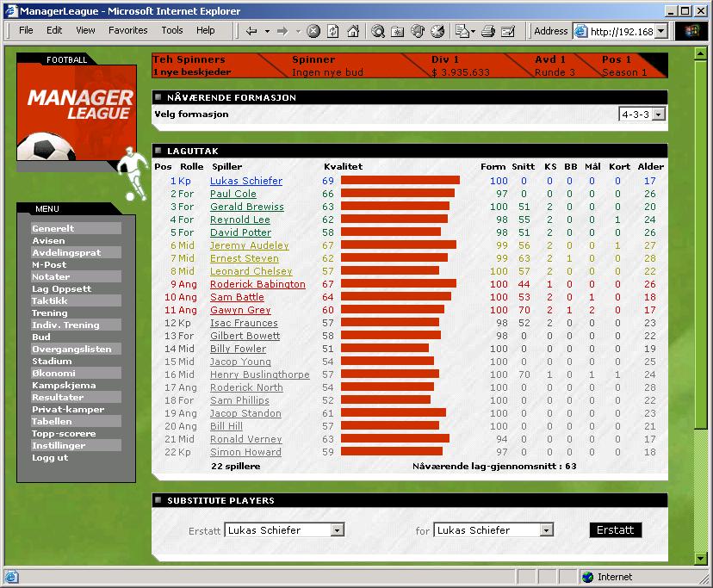Click the Mail toolbar icon
The image size is (713, 588).
point(462,31)
